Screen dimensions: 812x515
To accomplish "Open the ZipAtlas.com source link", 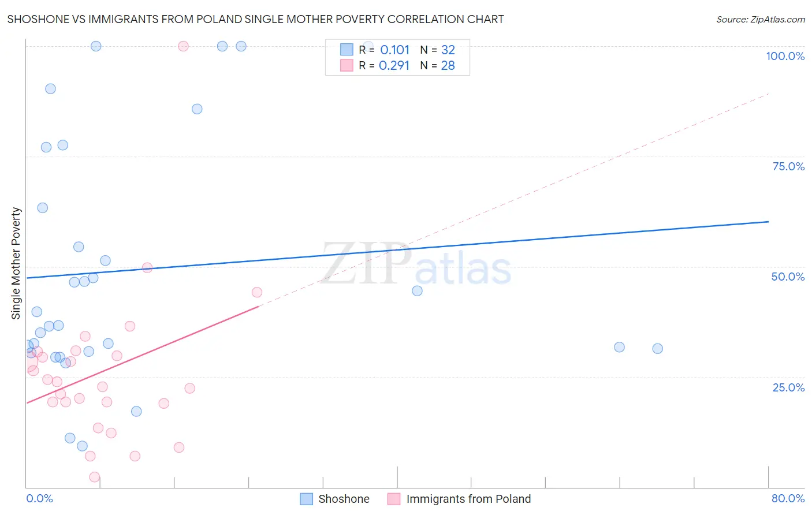I will click(x=761, y=20).
